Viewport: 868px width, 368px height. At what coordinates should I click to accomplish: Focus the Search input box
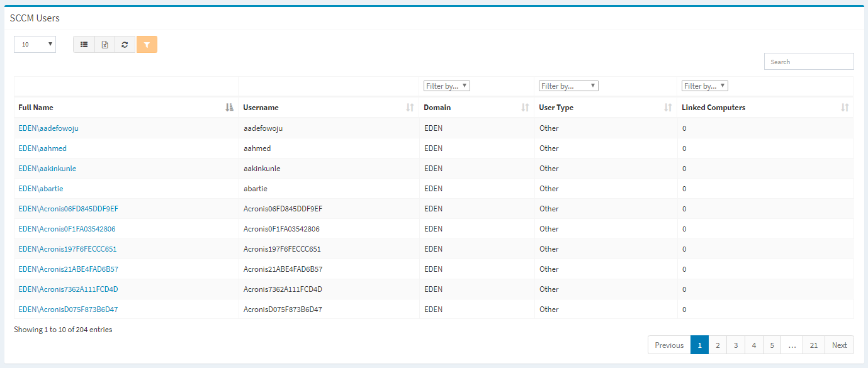click(809, 62)
